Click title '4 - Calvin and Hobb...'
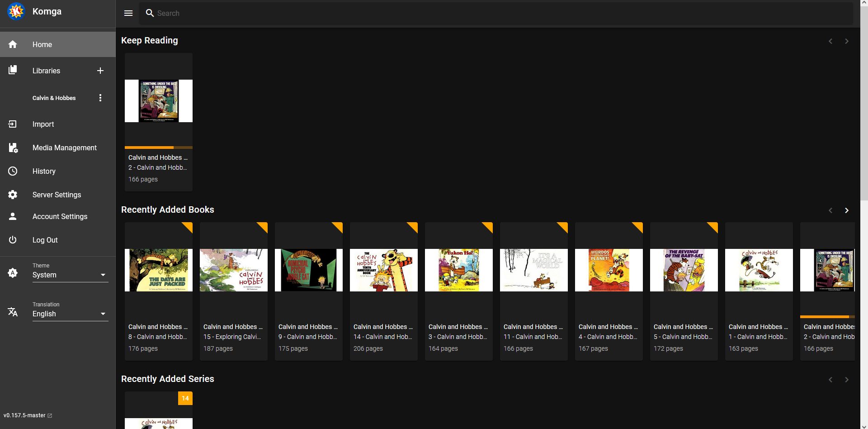 [x=608, y=337]
